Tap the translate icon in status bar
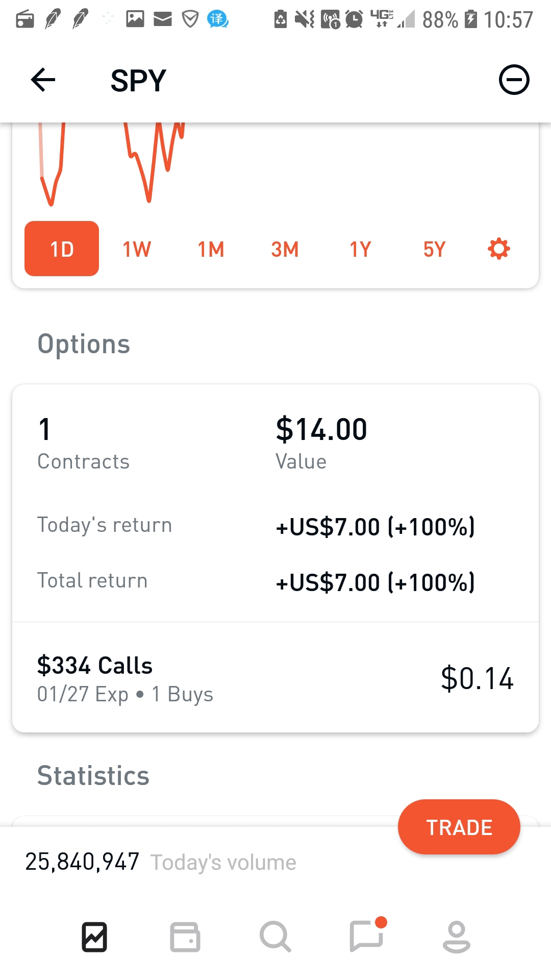Viewport: 551px width, 980px height. (217, 19)
